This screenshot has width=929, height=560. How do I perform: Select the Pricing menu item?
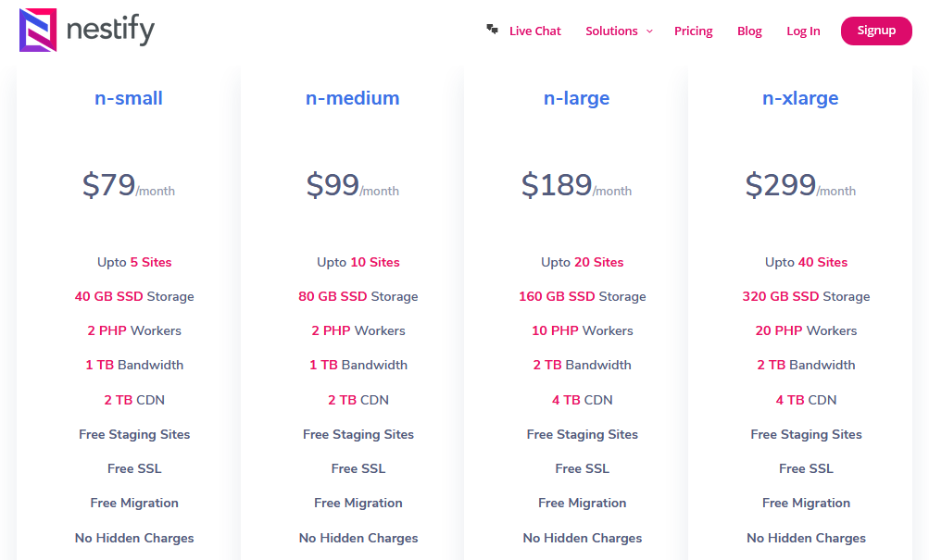(693, 31)
